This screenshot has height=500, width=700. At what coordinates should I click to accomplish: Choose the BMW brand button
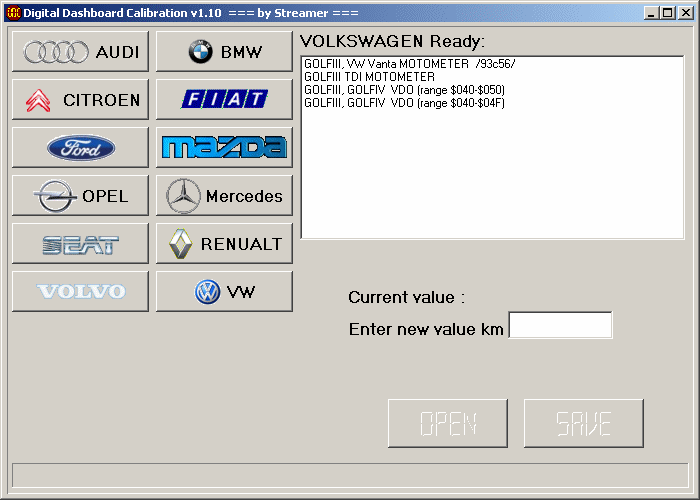click(224, 51)
